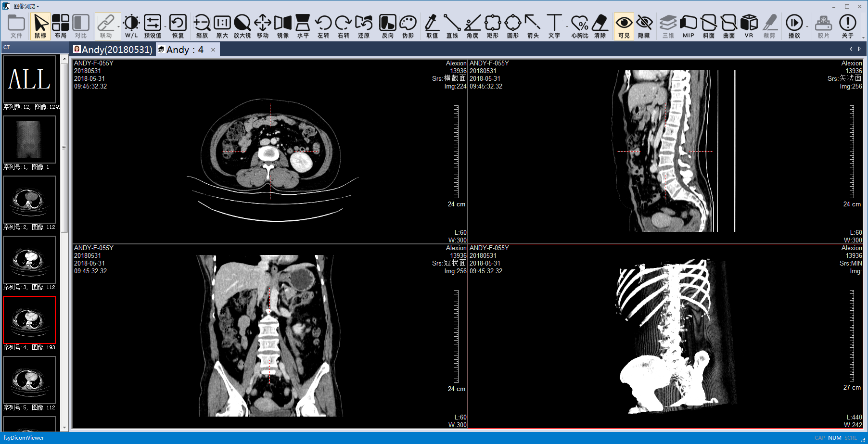Open the MIP projection view
Image resolution: width=868 pixels, height=444 pixels.
[x=688, y=26]
